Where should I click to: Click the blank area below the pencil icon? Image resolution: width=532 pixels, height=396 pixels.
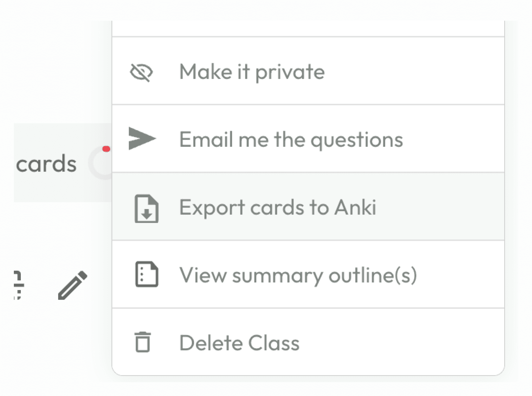coord(73,332)
